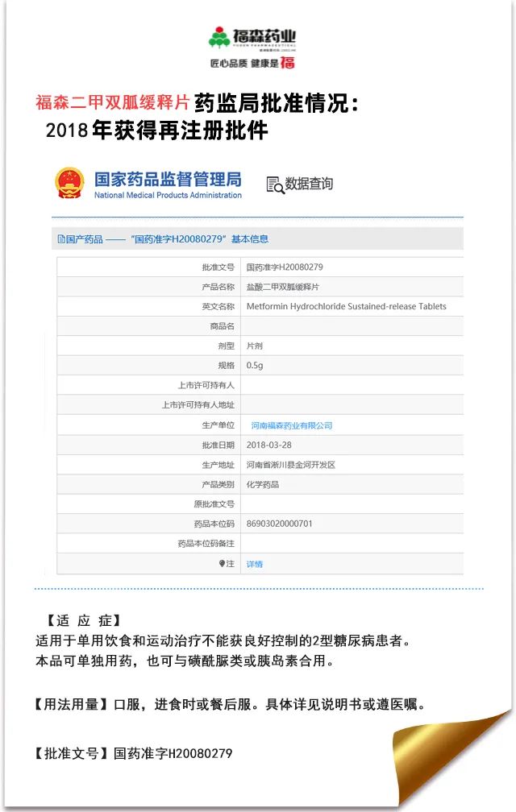Image resolution: width=516 pixels, height=812 pixels.
Task: Click the national emblem icon
Action: (x=69, y=183)
